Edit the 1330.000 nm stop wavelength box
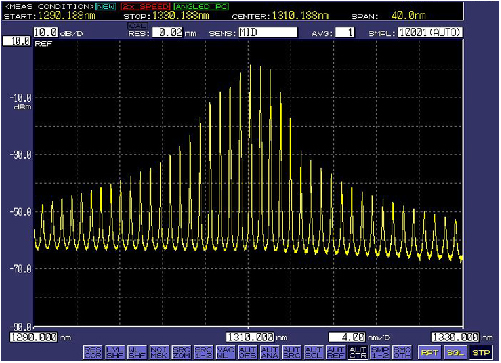 (455, 337)
